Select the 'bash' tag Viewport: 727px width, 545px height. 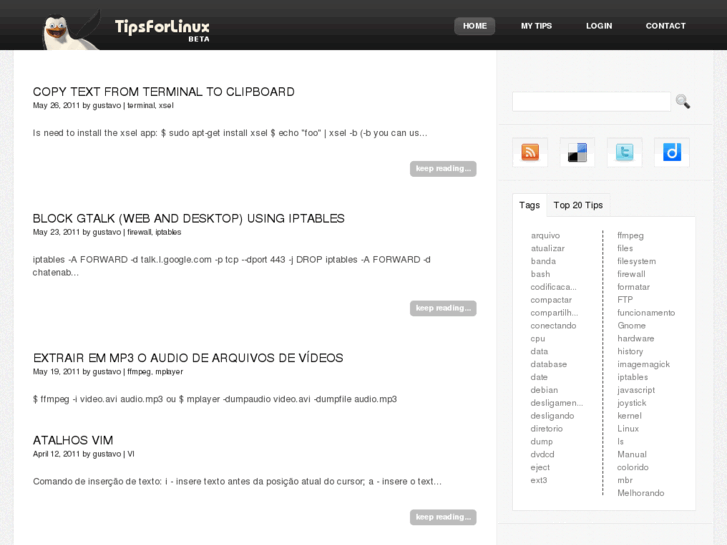point(540,274)
